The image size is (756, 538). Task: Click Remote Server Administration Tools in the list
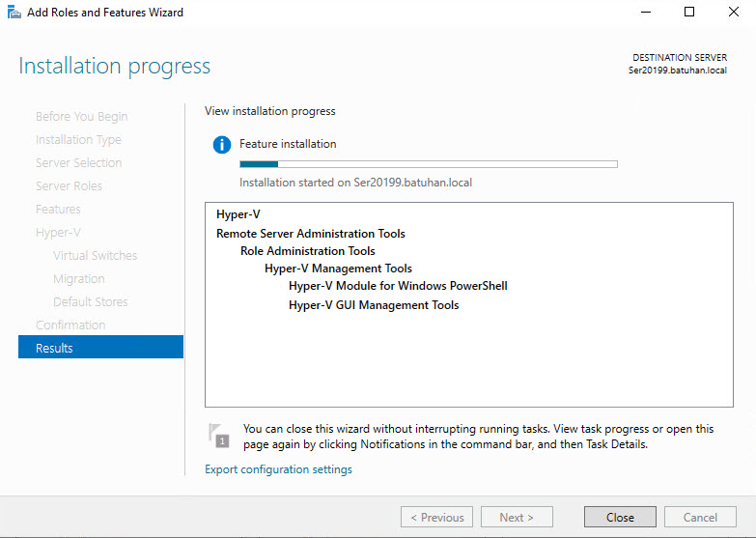click(311, 234)
